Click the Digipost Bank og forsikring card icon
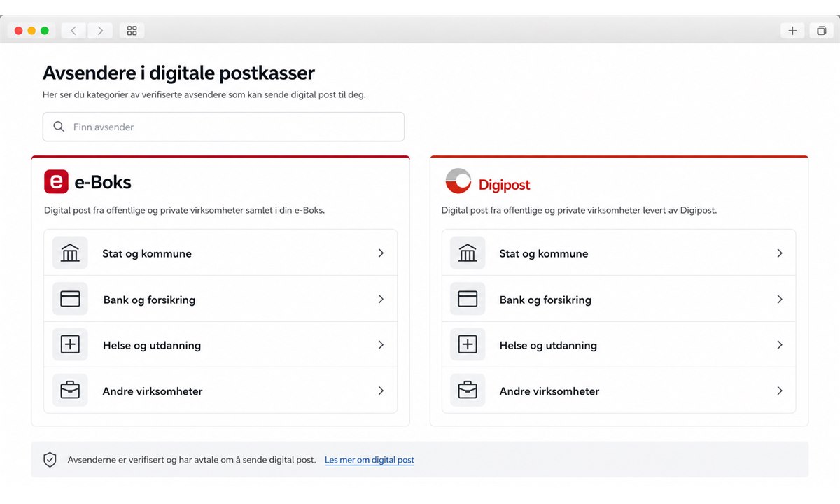 click(x=467, y=299)
